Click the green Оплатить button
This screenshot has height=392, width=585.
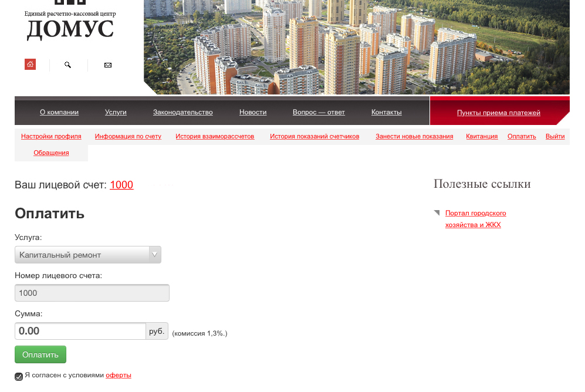40,354
